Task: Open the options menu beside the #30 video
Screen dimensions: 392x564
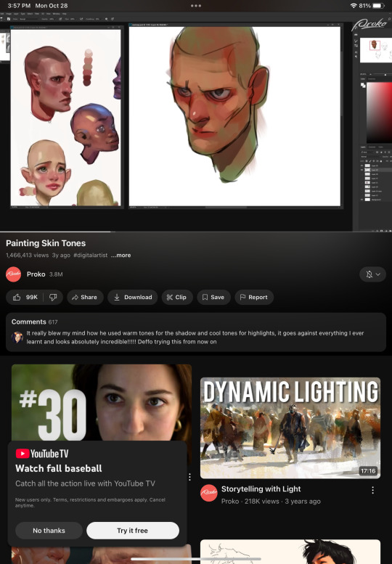Action: (189, 477)
